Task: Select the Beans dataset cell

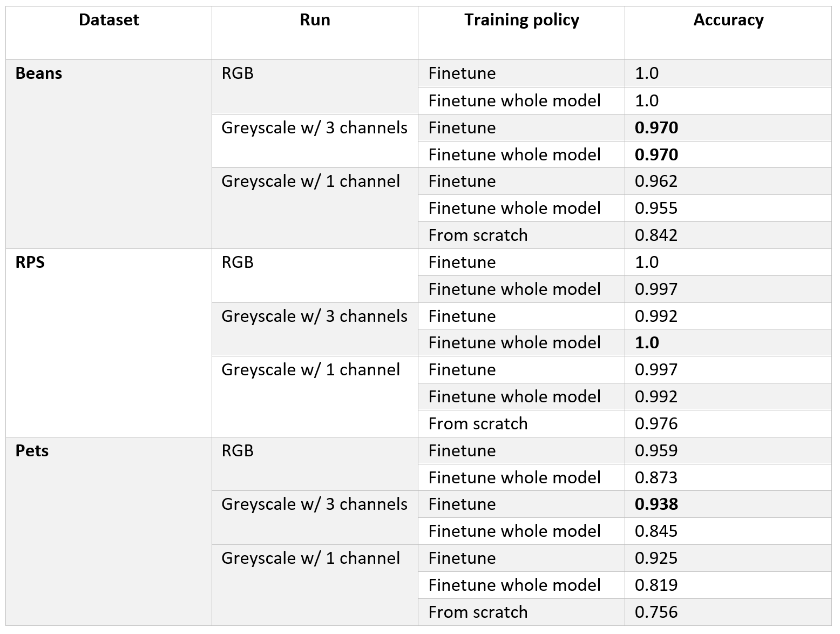Action: [39, 73]
